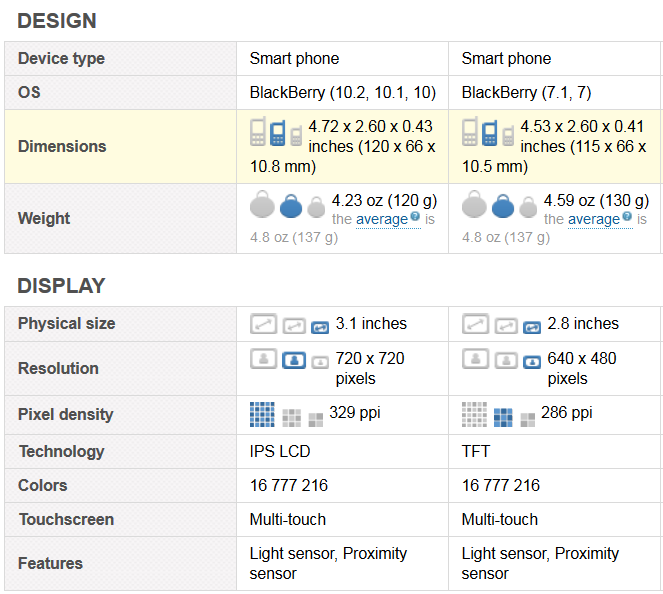Click the smallest gray phone icon in first Dimensions cell
Screen dimensions: 663x594
[296, 136]
